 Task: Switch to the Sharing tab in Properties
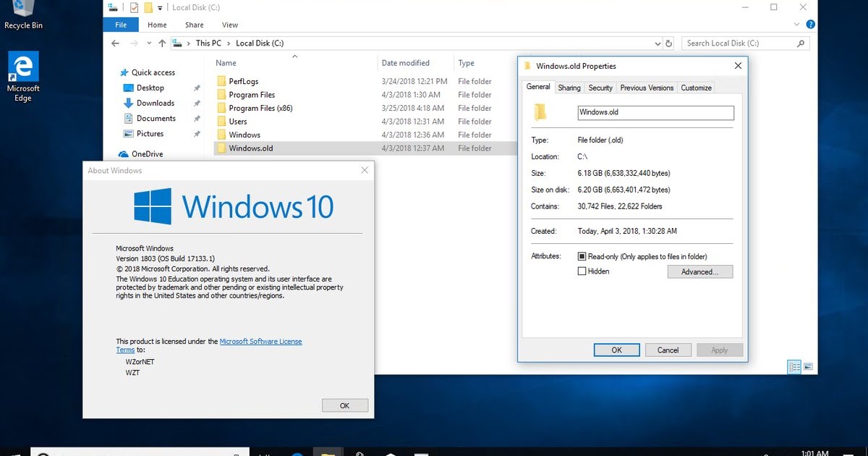coord(569,88)
